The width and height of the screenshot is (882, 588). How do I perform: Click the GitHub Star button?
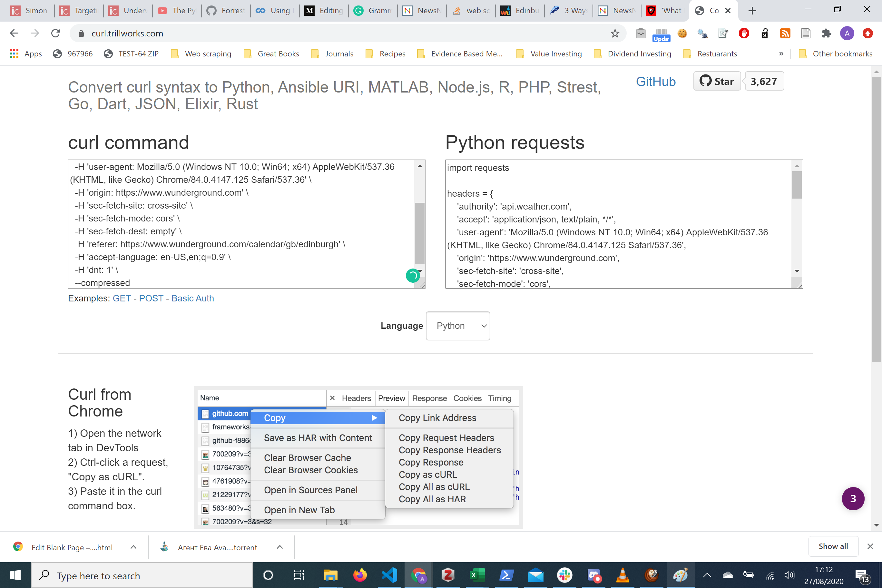pyautogui.click(x=717, y=81)
